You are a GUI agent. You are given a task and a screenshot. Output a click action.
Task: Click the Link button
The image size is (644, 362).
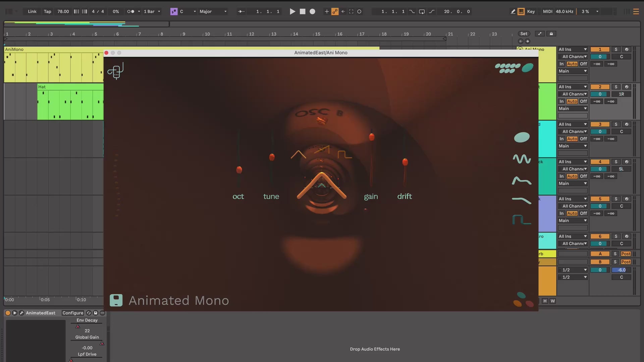coord(32,11)
